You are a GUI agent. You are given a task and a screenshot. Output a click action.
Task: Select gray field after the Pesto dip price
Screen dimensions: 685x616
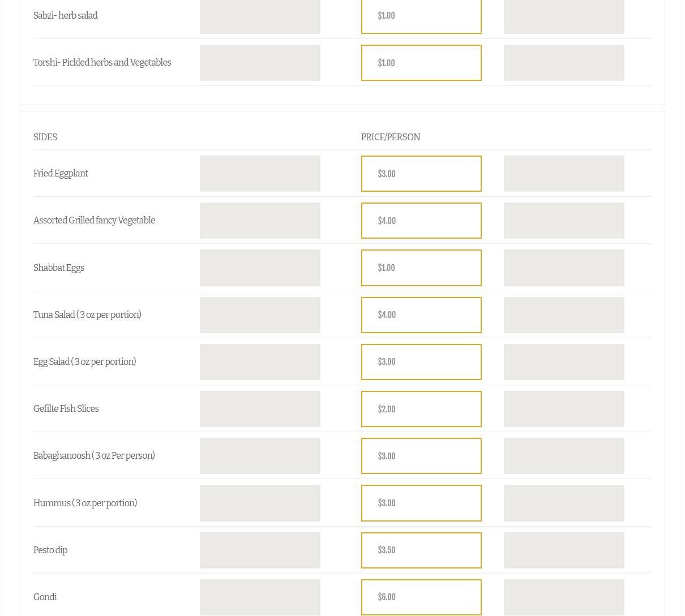click(564, 550)
